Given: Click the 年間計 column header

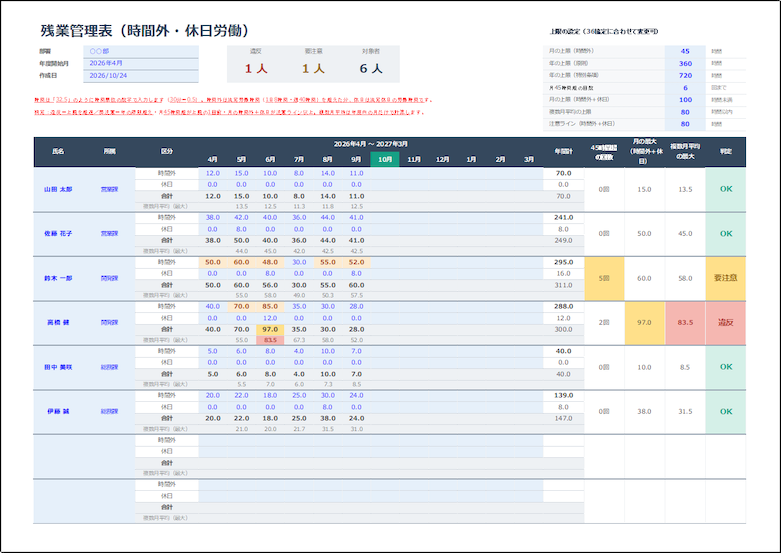Looking at the screenshot, I should (x=563, y=151).
